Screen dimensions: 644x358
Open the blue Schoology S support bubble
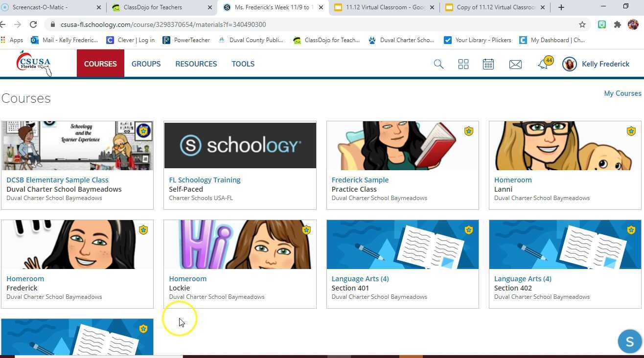tap(630, 341)
